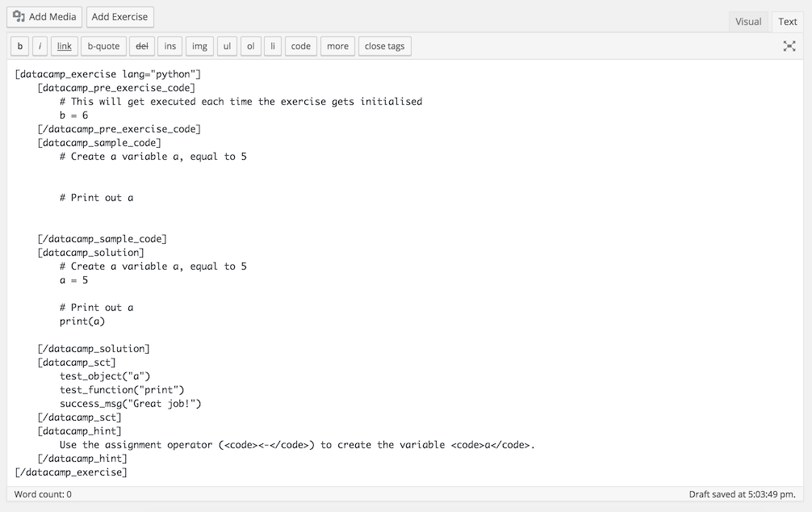Click the 'a = 5' line
This screenshot has width=812, height=512.
[x=73, y=280]
